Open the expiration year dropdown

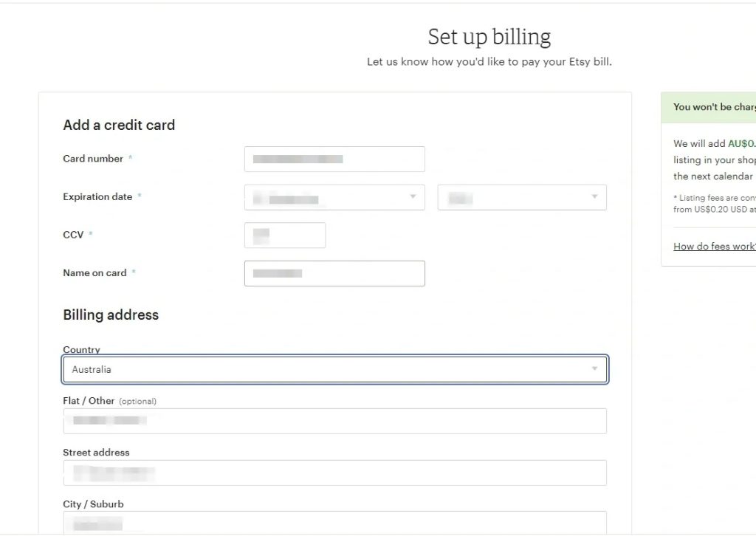click(x=522, y=197)
